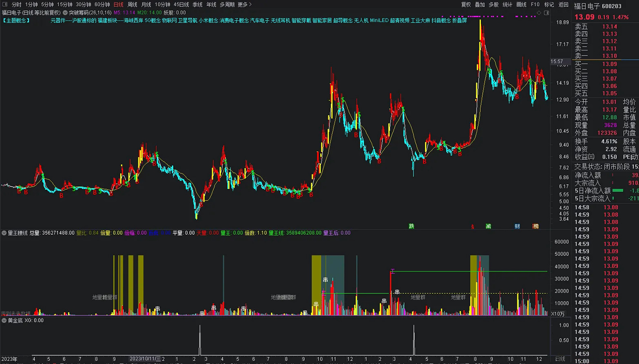Open the 黄金底 indicator settings circle icon
The image size is (639, 364).
pos(4,320)
